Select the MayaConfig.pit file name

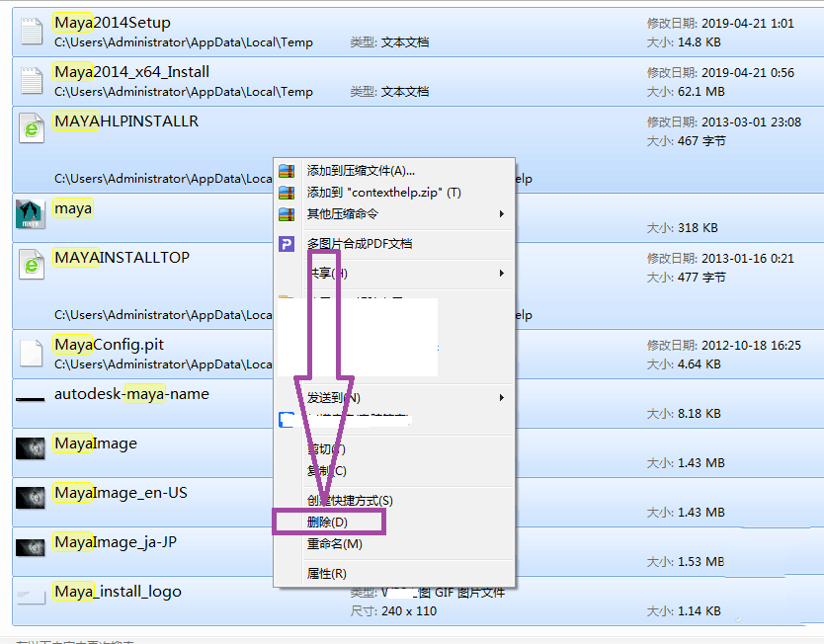point(110,345)
